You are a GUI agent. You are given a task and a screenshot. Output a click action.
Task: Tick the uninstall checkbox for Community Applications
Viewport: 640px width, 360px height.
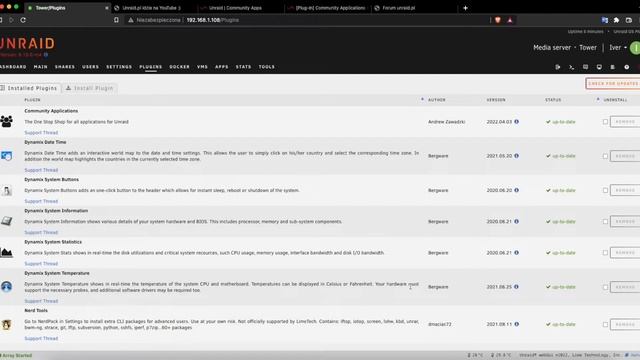(605, 122)
